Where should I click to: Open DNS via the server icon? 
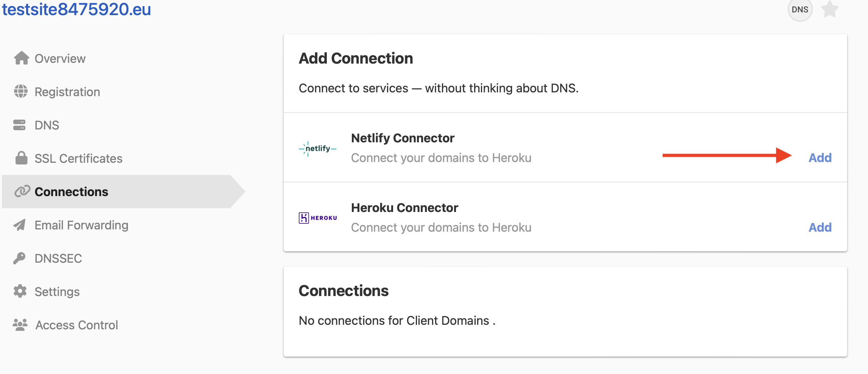click(21, 125)
